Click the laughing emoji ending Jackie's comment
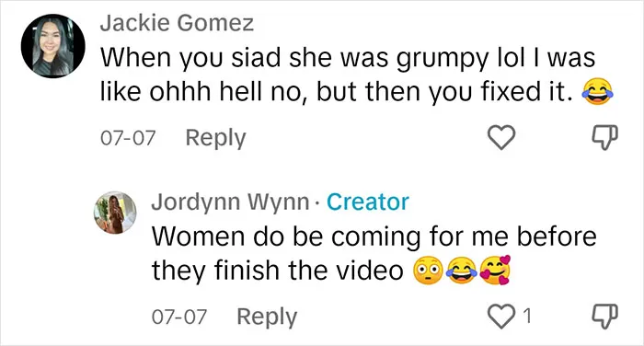The image size is (644, 346). coord(597,92)
